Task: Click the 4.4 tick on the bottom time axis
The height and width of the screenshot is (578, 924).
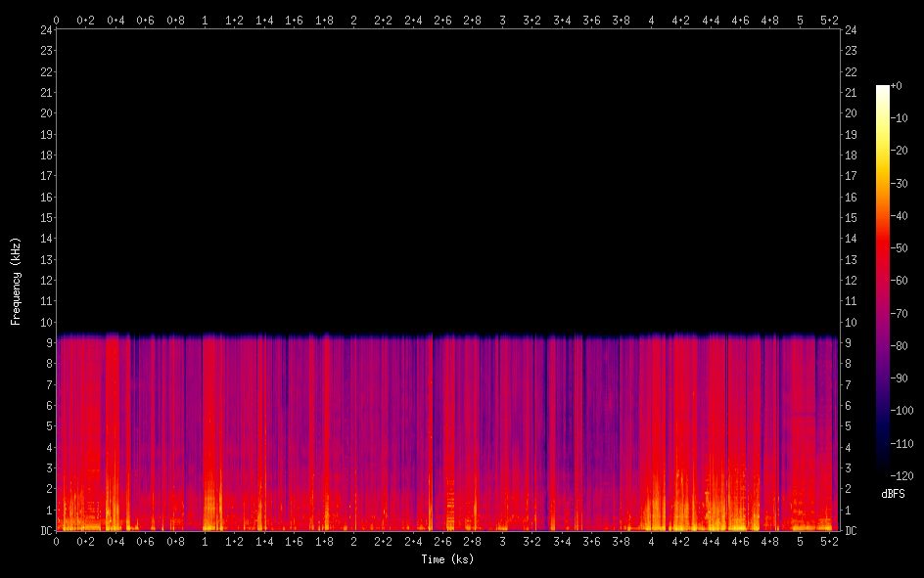Action: [x=711, y=541]
